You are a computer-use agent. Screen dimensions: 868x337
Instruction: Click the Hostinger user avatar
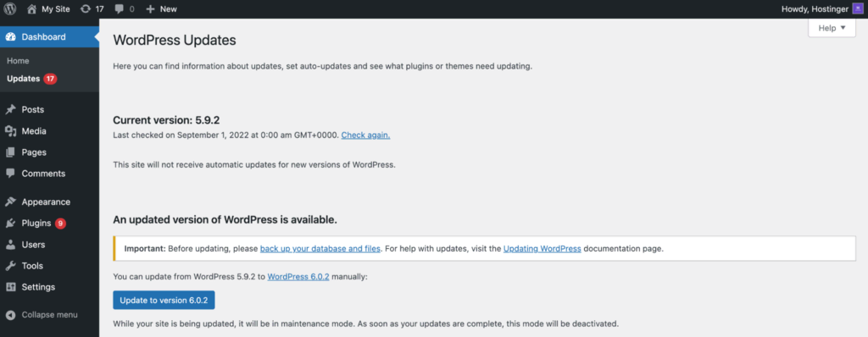(x=857, y=8)
